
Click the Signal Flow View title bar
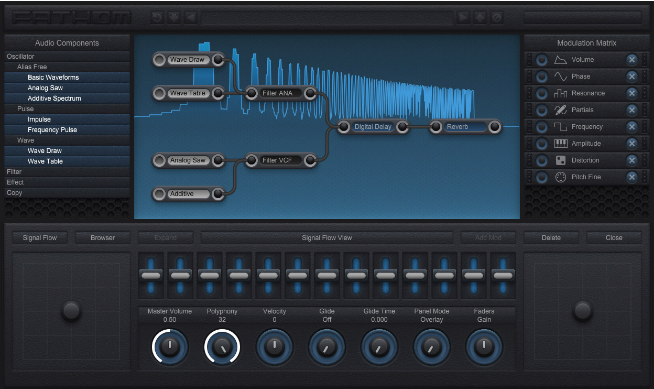coord(327,238)
